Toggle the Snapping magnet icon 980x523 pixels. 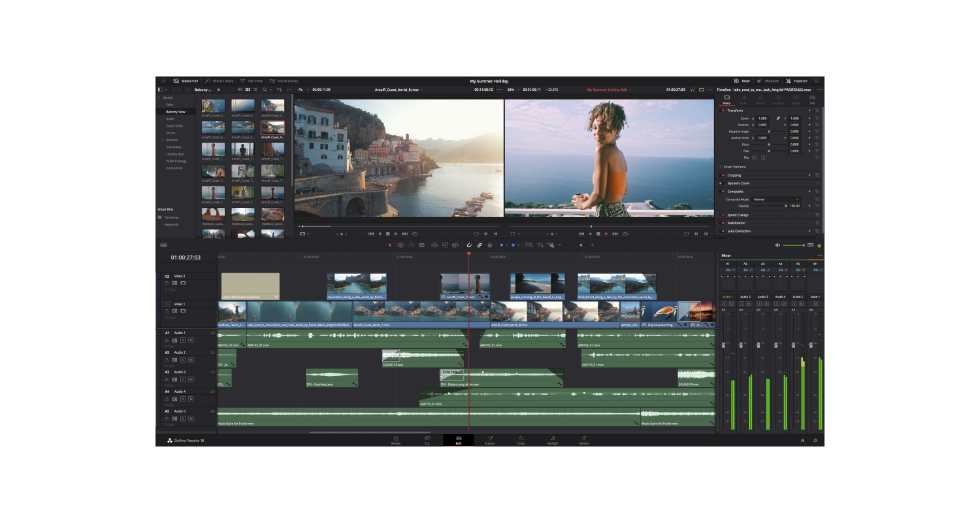[469, 245]
